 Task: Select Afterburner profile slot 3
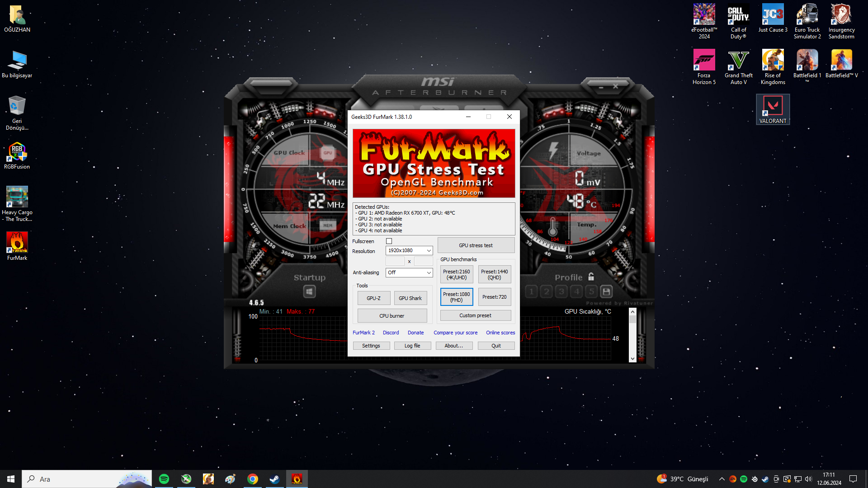(561, 292)
